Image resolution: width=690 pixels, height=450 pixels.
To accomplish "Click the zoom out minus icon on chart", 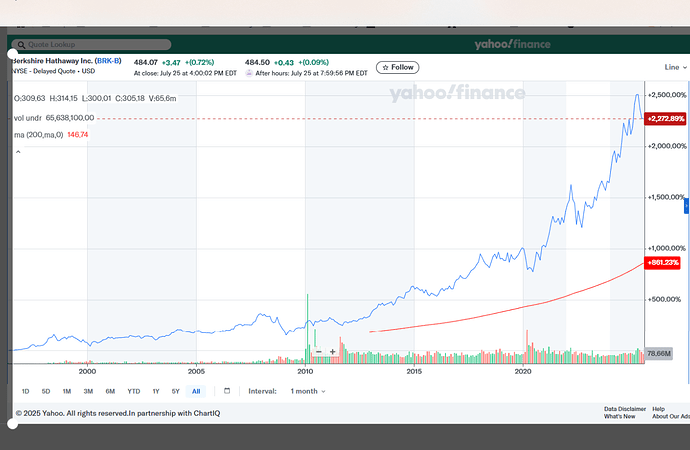I will [x=319, y=352].
